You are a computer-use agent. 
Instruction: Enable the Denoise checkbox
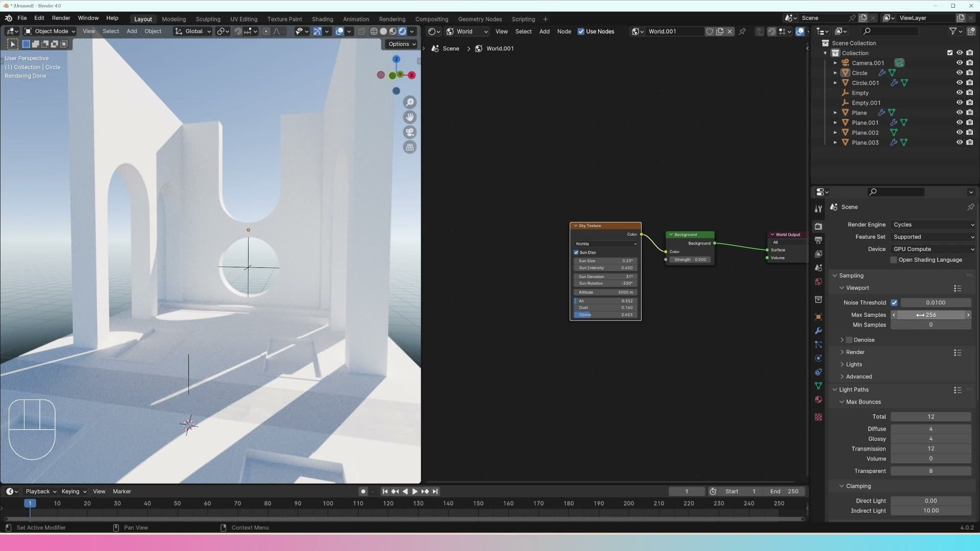(x=849, y=340)
